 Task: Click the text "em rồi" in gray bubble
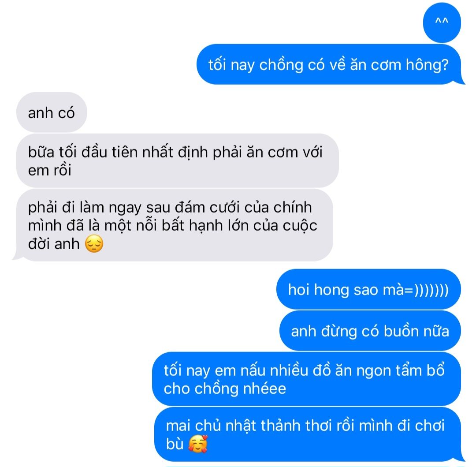click(x=50, y=170)
